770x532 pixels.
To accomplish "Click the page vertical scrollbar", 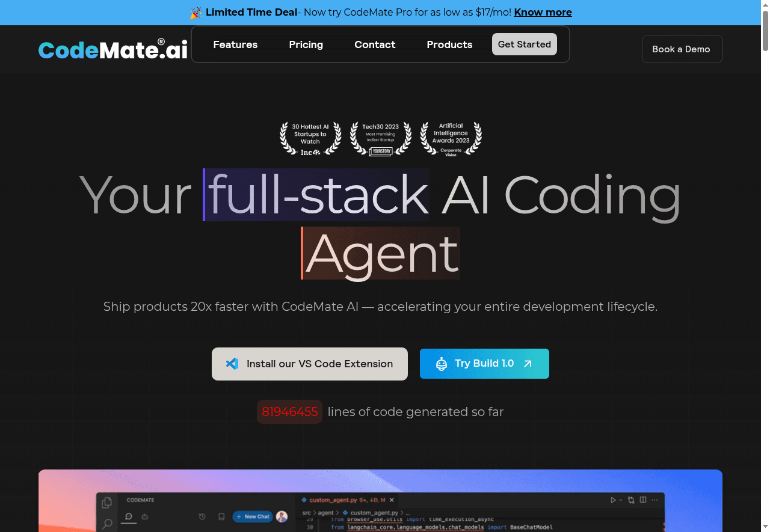I will coord(765,240).
